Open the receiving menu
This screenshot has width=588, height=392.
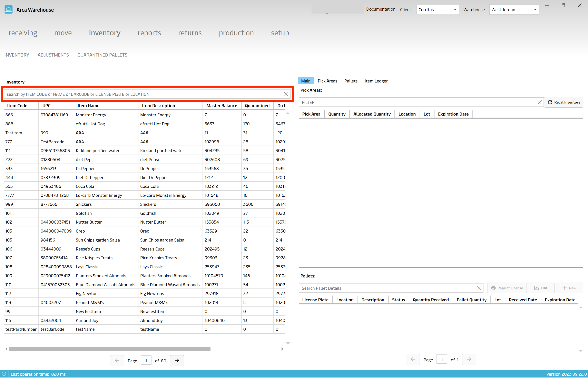click(x=23, y=33)
